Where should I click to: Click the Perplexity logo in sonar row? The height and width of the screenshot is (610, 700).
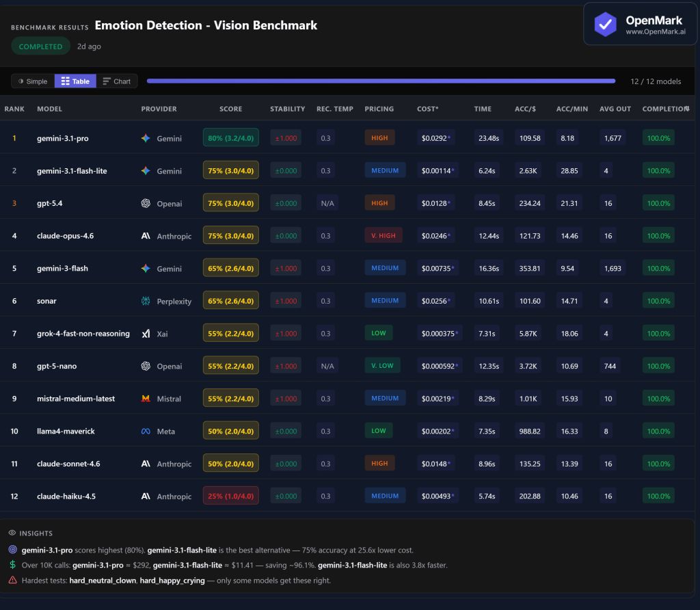tap(146, 301)
